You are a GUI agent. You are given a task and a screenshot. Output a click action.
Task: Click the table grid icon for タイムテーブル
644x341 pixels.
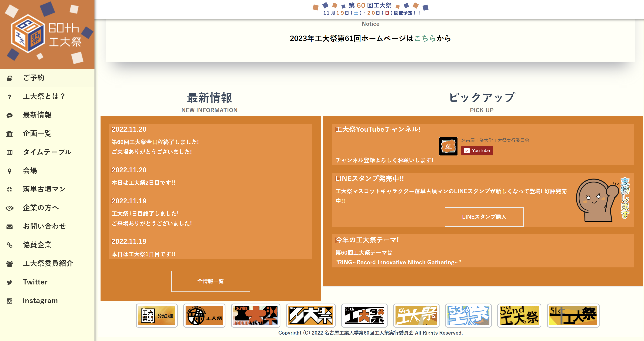9,152
